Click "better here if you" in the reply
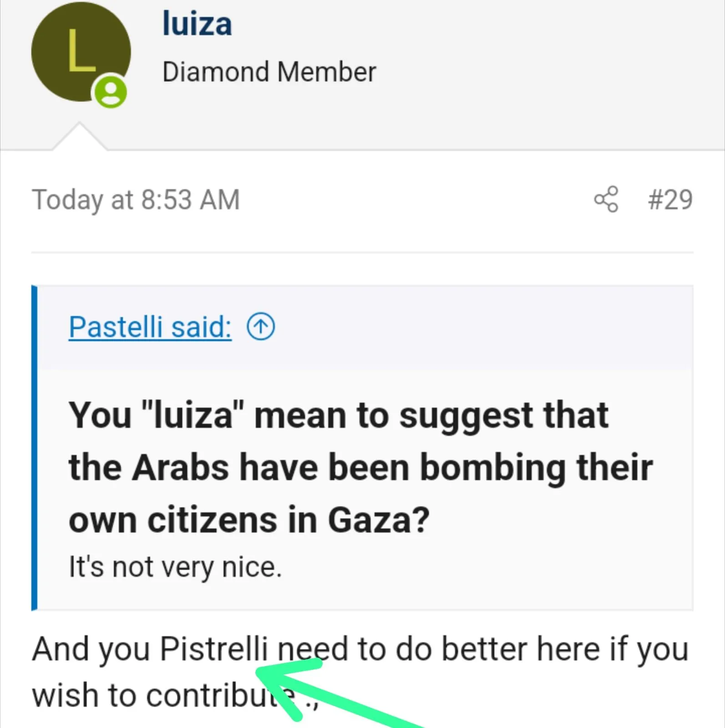725x728 pixels. 564,648
